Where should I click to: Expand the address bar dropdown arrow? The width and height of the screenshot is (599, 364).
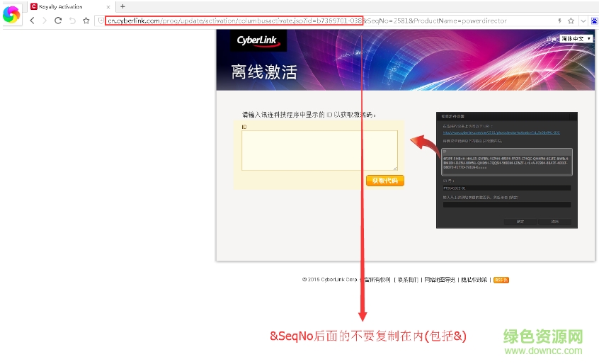pyautogui.click(x=583, y=21)
